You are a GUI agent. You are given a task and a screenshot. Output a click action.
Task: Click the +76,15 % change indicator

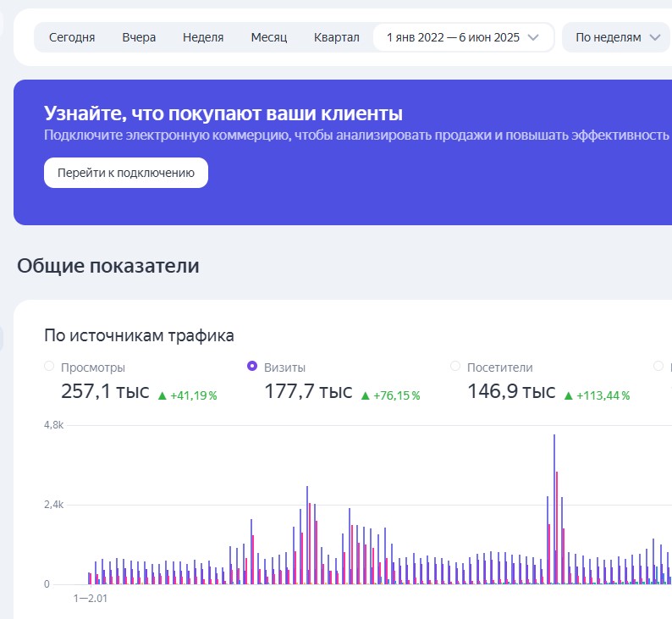(x=391, y=395)
